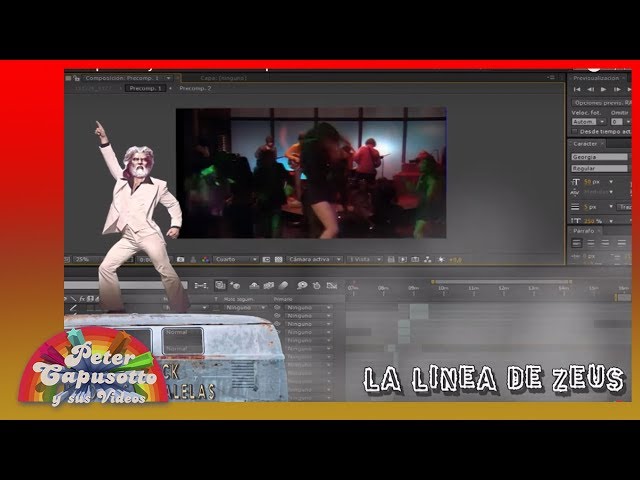The width and height of the screenshot is (640, 480).
Task: Open the comp flowchart icon in viewer bar
Action: 428,260
